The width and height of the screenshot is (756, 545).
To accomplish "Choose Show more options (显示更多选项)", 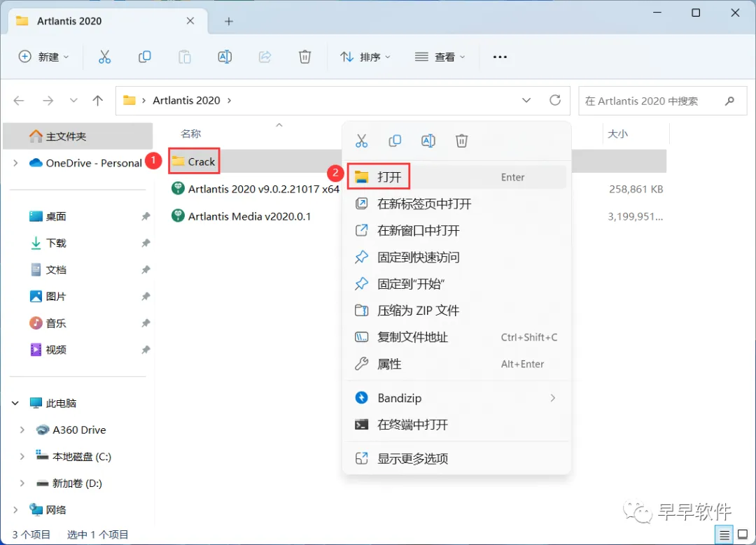I will [x=456, y=458].
